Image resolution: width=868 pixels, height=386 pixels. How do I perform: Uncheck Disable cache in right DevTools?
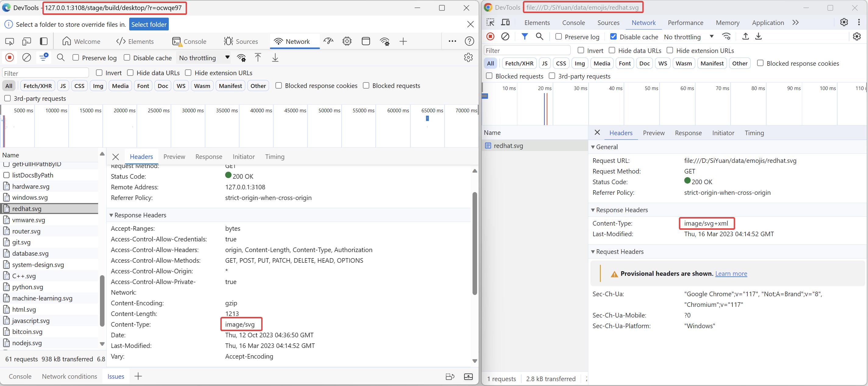(x=614, y=37)
